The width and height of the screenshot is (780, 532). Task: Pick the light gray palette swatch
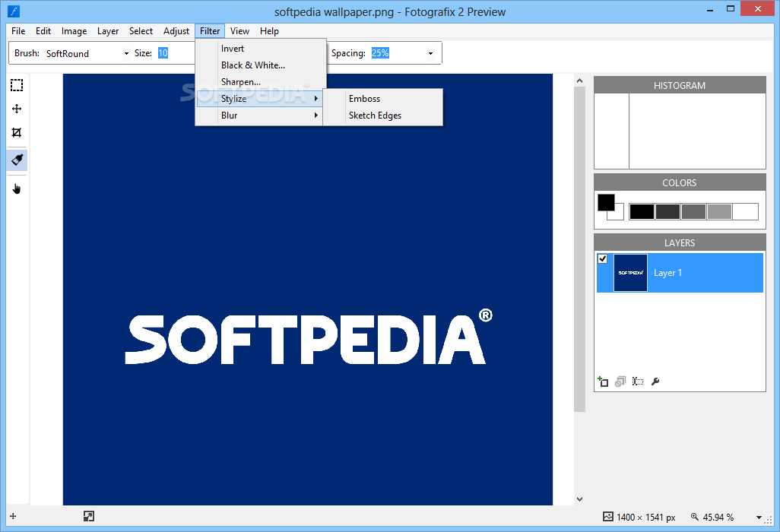pos(719,211)
